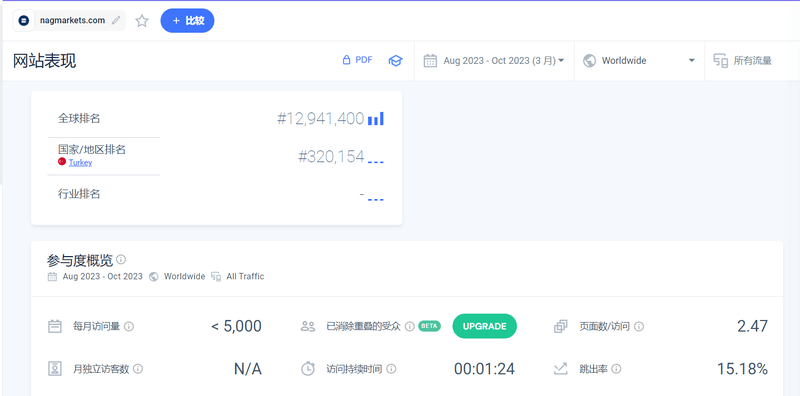
Task: Click the dashed icon beside #320,154
Action: pyautogui.click(x=376, y=163)
